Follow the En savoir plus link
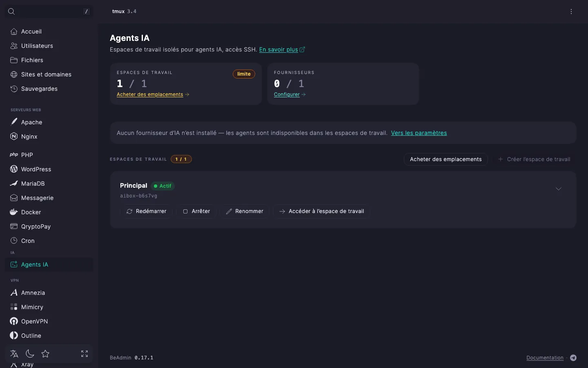The width and height of the screenshot is (588, 368). click(282, 49)
